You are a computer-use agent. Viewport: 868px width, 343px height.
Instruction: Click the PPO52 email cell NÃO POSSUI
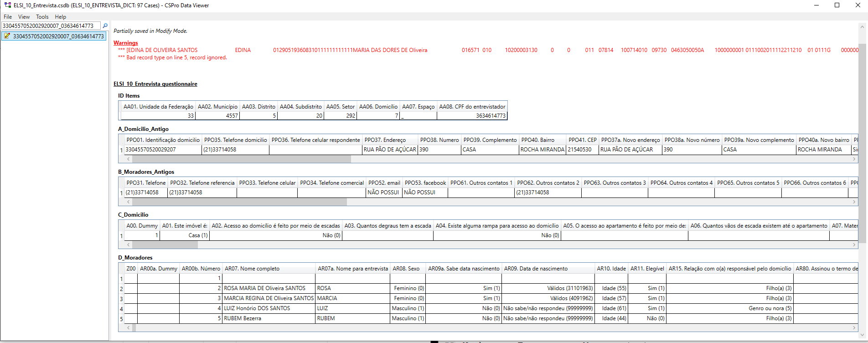[383, 192]
